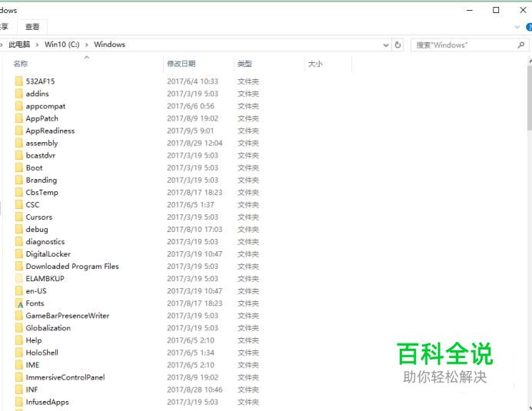Image resolution: width=532 pixels, height=411 pixels.
Task: Click the DigitalLocker folder icon
Action: point(19,254)
